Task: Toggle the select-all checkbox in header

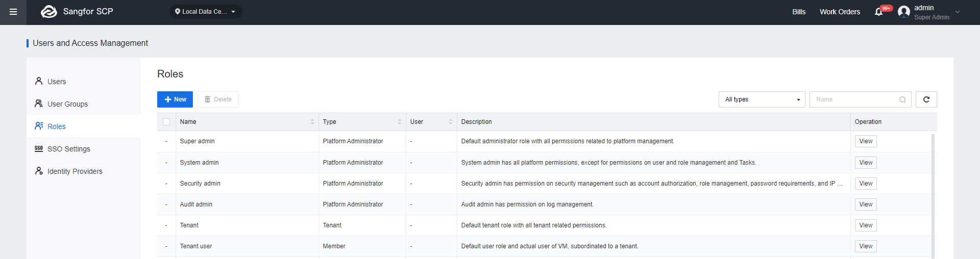Action: [x=166, y=122]
